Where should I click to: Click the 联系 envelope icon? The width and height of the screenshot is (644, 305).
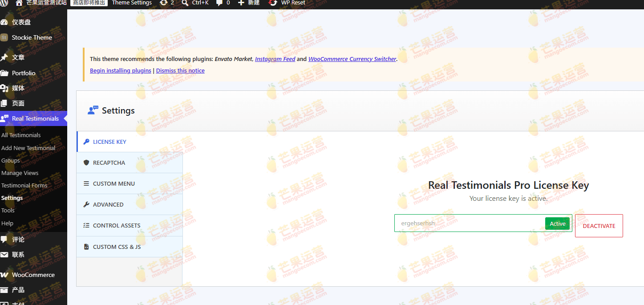coord(4,255)
